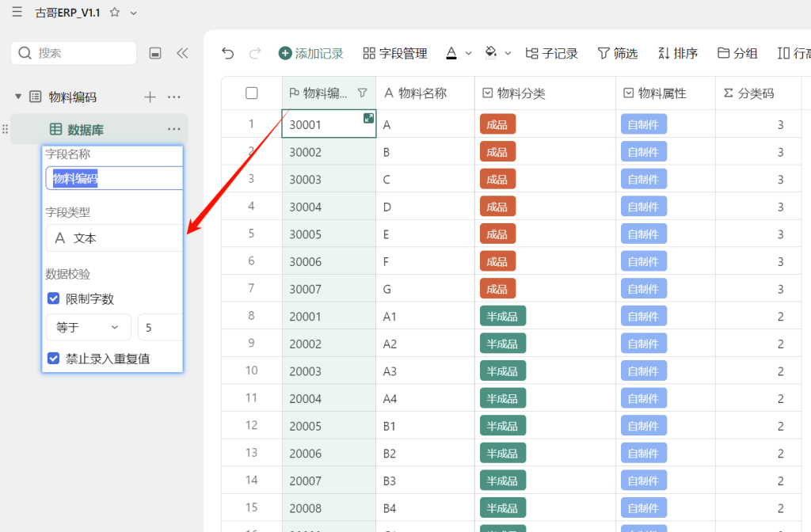Click 添加记录 button
Image resolution: width=811 pixels, height=532 pixels.
pyautogui.click(x=310, y=53)
